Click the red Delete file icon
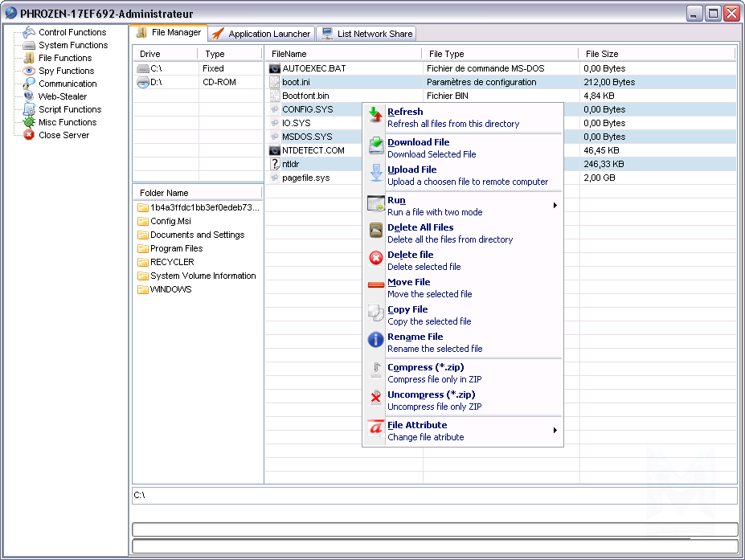 (x=375, y=260)
